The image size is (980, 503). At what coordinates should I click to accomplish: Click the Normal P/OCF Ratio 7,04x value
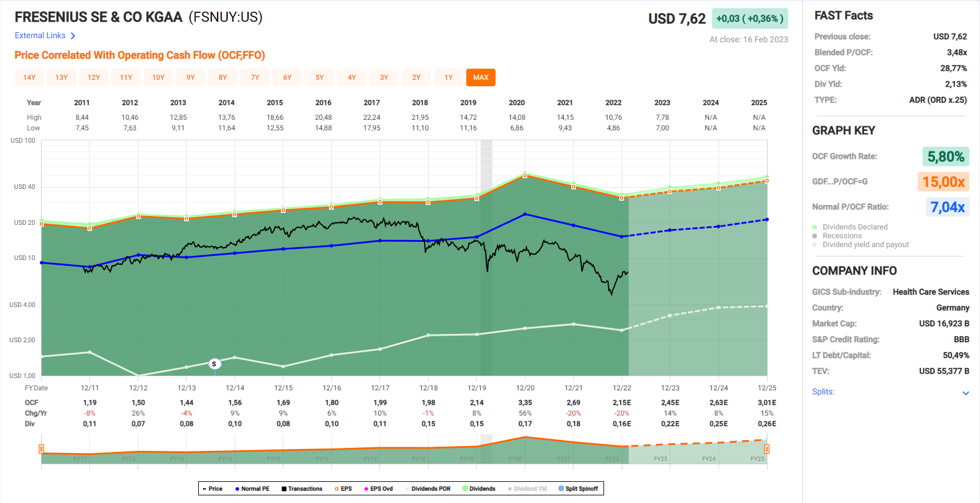tap(947, 207)
